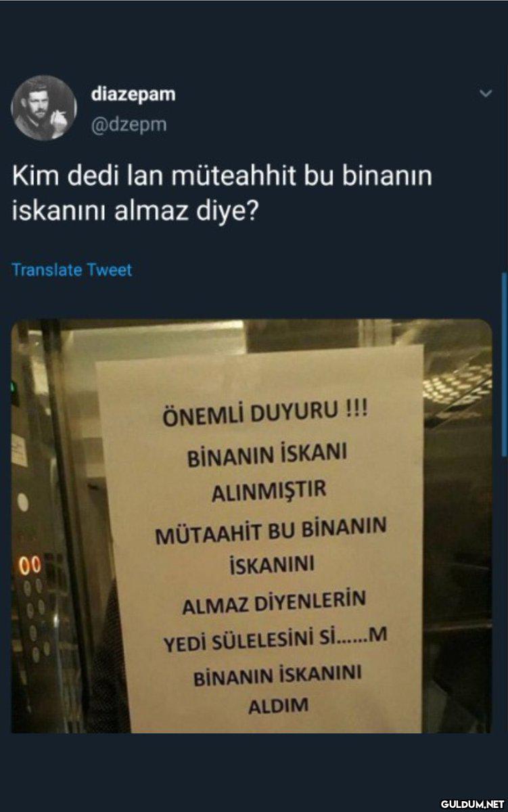Click the elevator keypad buttons in photo

click(x=35, y=619)
